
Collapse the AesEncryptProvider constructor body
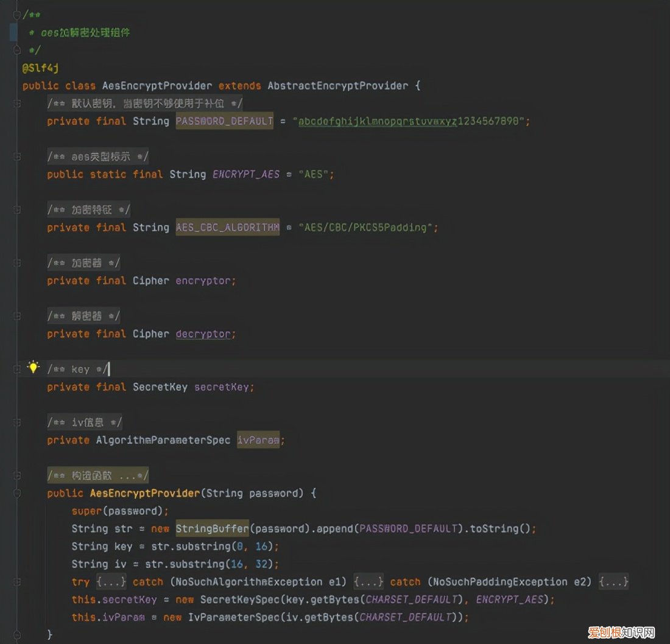[x=18, y=493]
